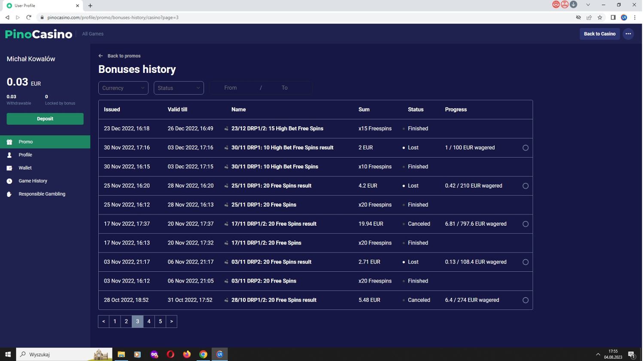The image size is (644, 361).
Task: Open Firefox from the Windows taskbar
Action: click(x=187, y=355)
